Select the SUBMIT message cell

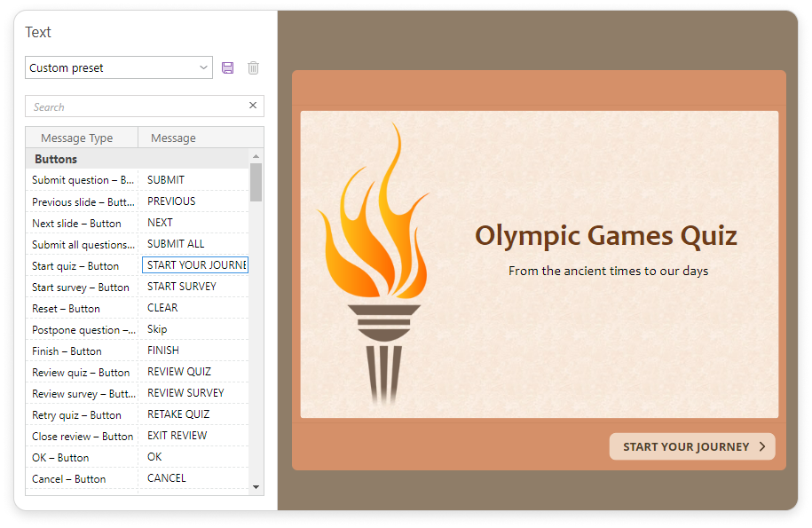[193, 180]
